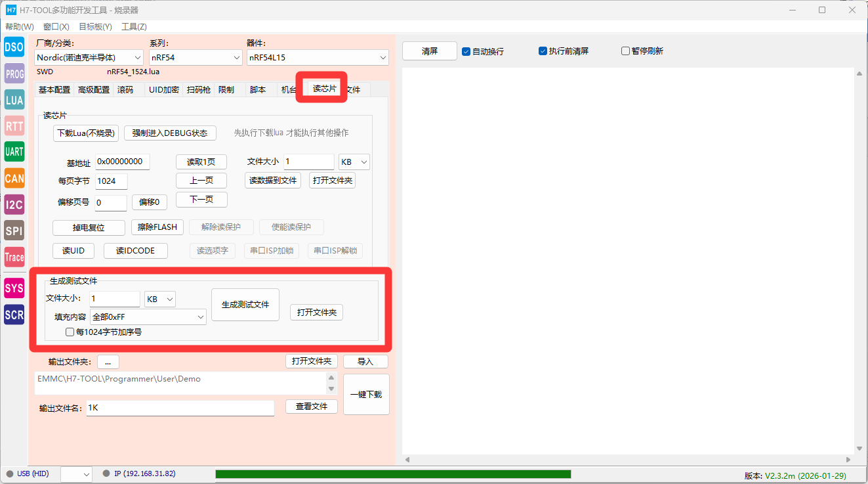Select the PROG programmer sidebar icon
This screenshot has width=868, height=484.
click(x=14, y=74)
